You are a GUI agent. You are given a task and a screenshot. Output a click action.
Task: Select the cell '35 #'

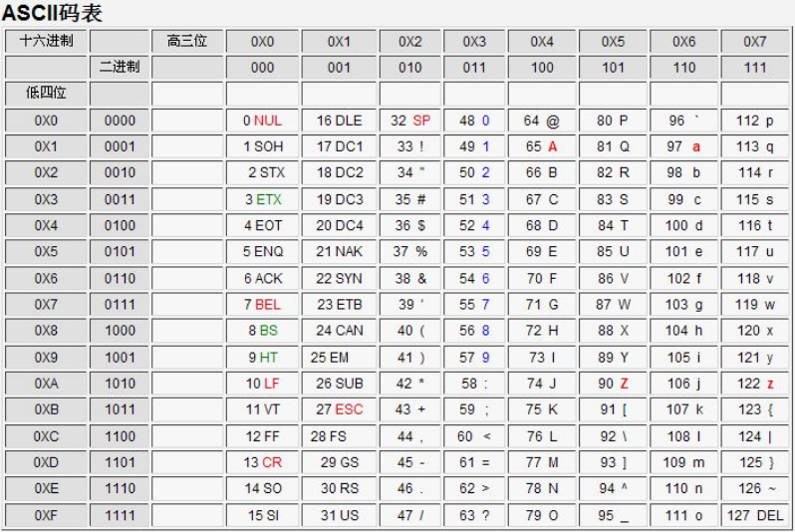(x=409, y=199)
